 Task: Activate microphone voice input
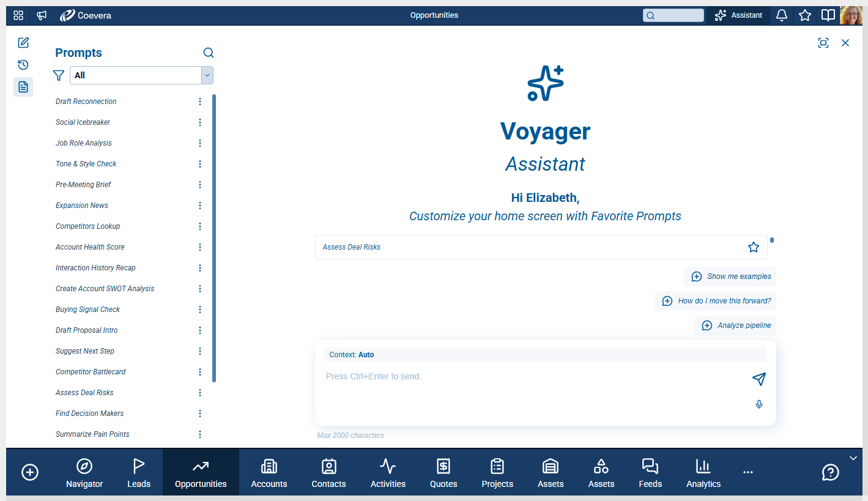pos(759,404)
